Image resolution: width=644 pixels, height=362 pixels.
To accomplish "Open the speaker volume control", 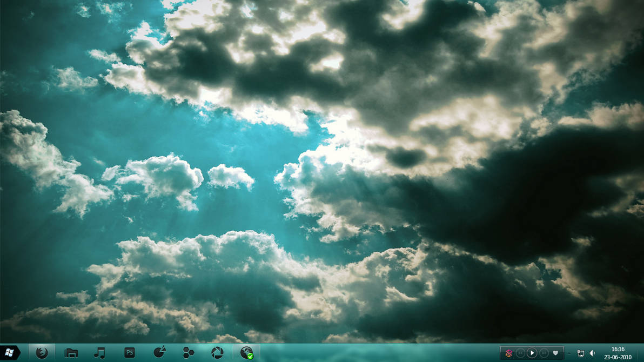I will [592, 353].
